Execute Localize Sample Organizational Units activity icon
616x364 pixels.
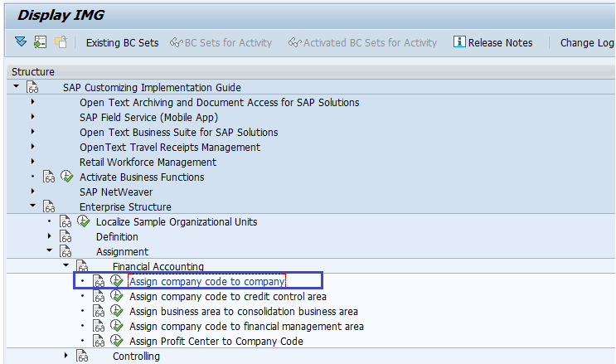tap(83, 221)
